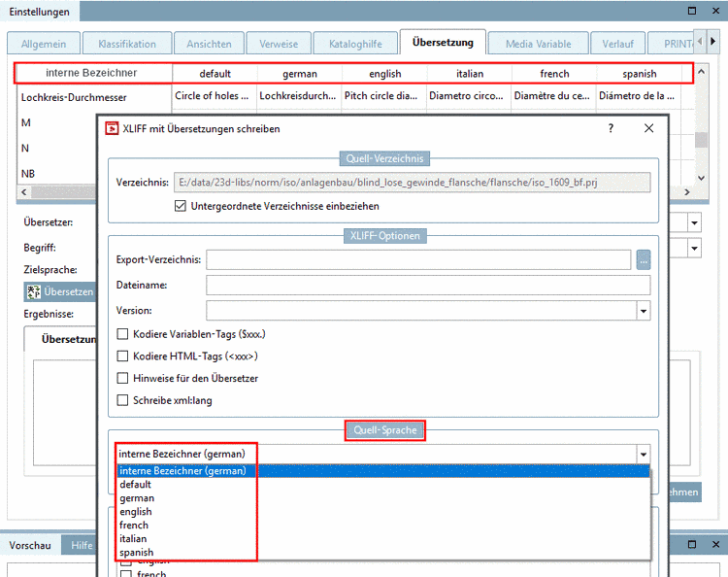Choose 'spanish' in source language list
Viewport: 728px width, 577px height.
(x=383, y=552)
